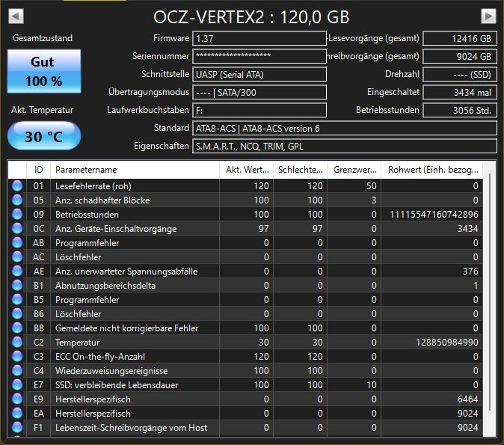Viewport: 504px width, 445px height.
Task: Click Drehzahl field ---- (SSD)
Action: 460,74
